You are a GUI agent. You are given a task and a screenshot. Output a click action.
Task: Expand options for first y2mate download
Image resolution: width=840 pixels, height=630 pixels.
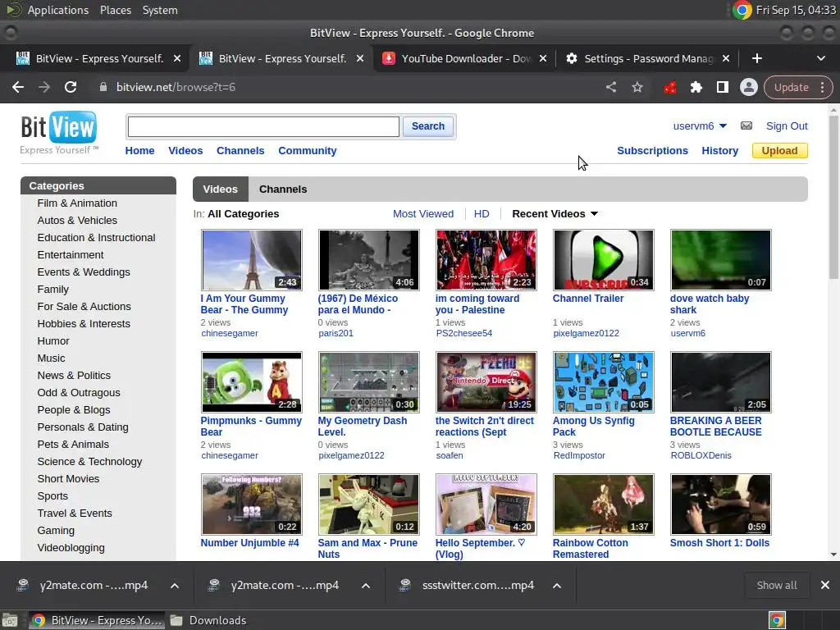(x=175, y=586)
